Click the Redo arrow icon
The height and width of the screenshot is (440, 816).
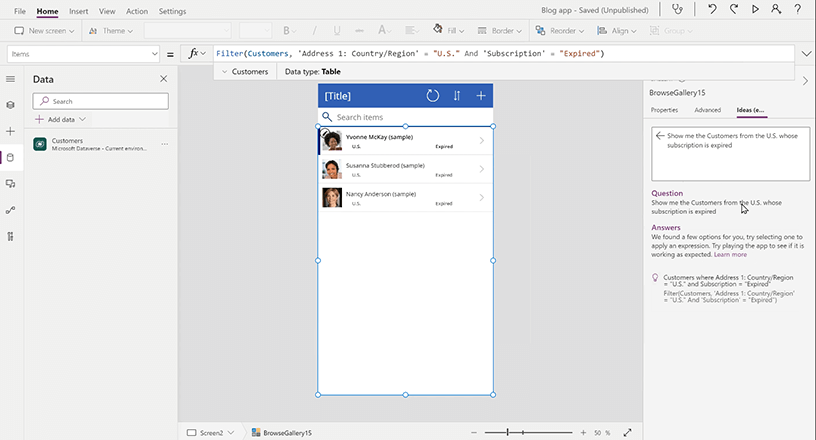coord(734,10)
